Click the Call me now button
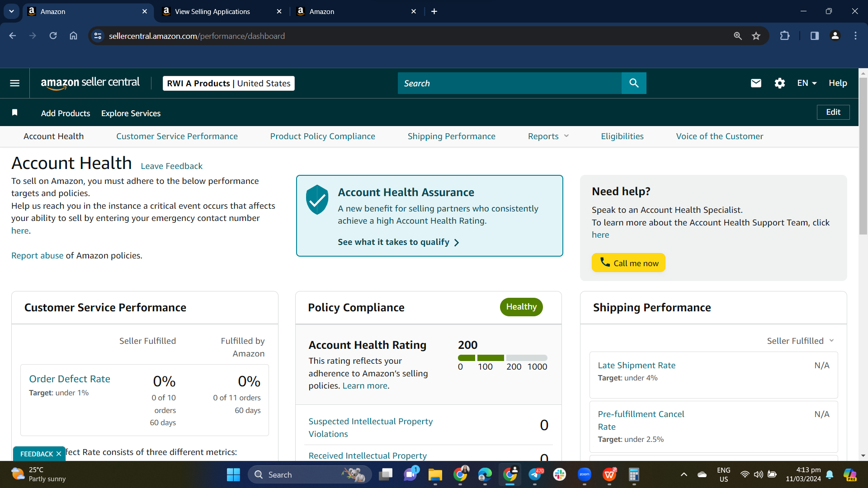This screenshot has height=488, width=868. [x=628, y=263]
